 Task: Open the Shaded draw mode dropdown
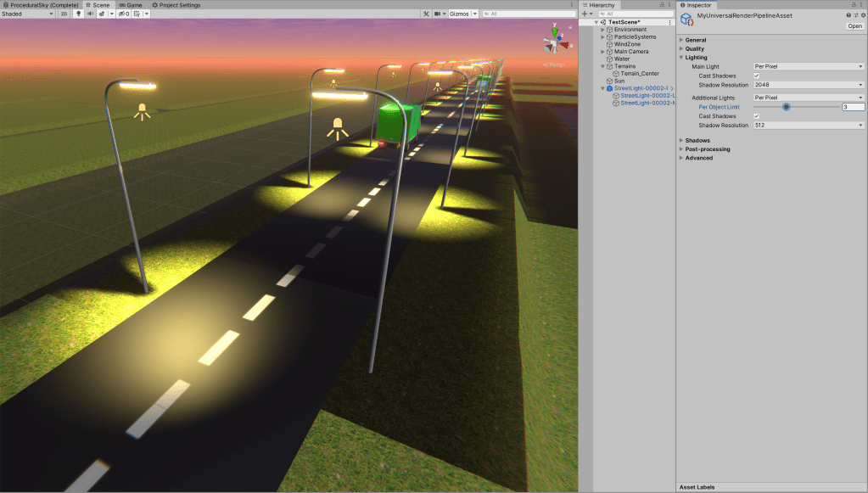pos(27,14)
